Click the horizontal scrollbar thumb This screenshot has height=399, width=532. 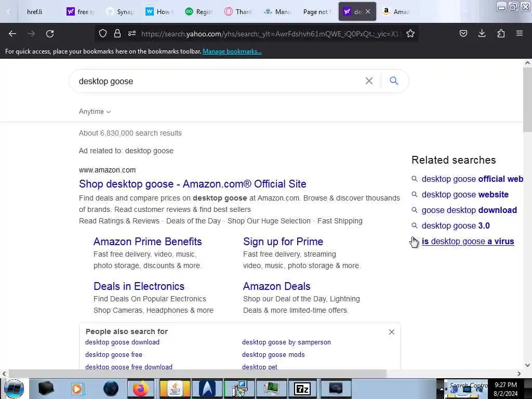[197, 374]
